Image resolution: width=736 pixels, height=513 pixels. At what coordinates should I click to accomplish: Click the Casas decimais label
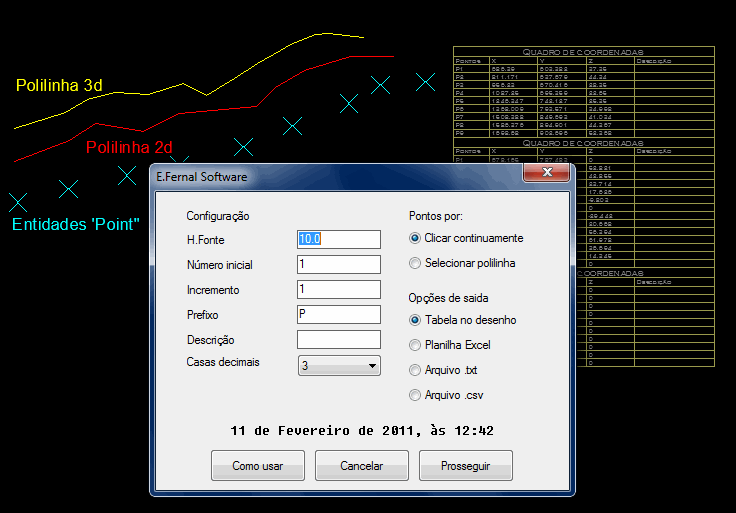click(x=223, y=362)
